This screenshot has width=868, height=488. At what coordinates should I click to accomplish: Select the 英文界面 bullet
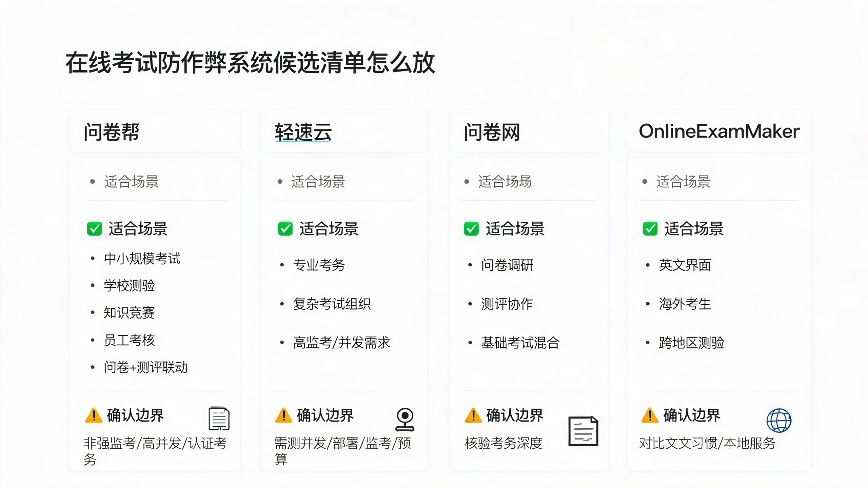click(x=685, y=265)
